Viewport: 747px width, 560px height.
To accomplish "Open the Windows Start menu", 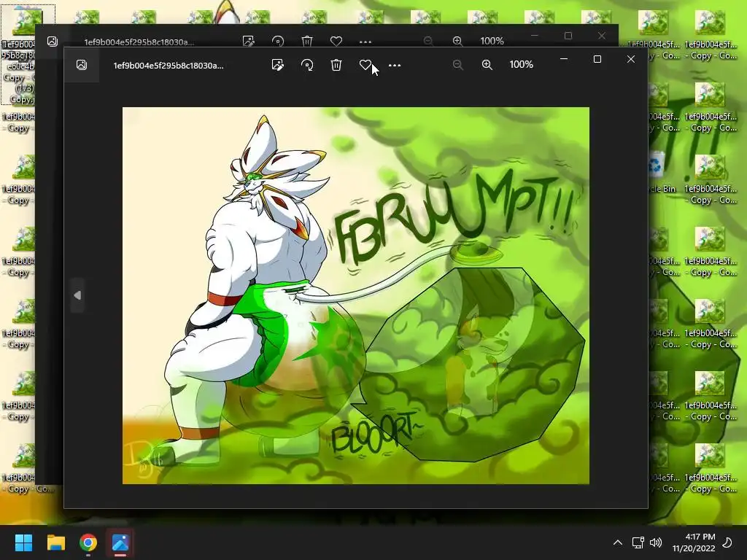I will tap(23, 542).
